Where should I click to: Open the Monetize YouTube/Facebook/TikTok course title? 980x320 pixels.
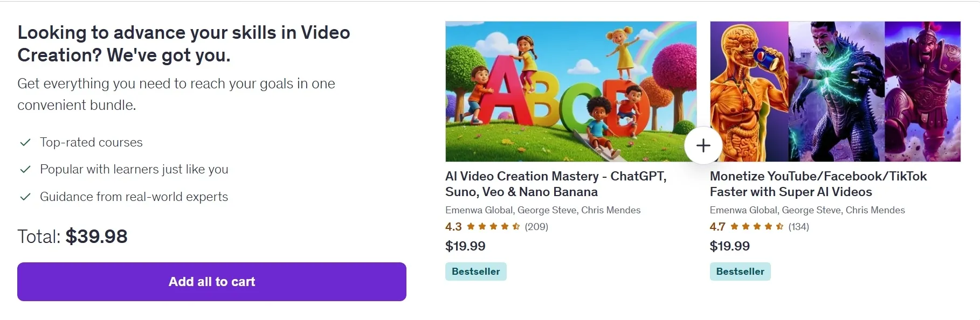pyautogui.click(x=819, y=184)
